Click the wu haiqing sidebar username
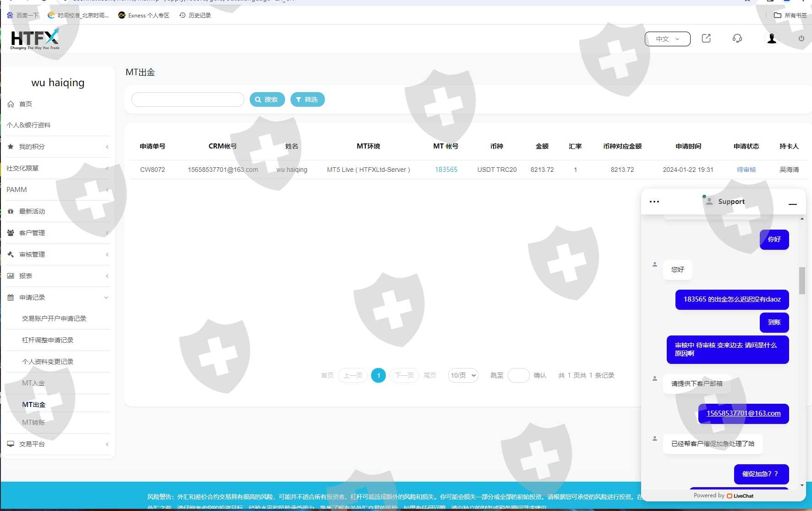This screenshot has width=812, height=511. tap(58, 82)
